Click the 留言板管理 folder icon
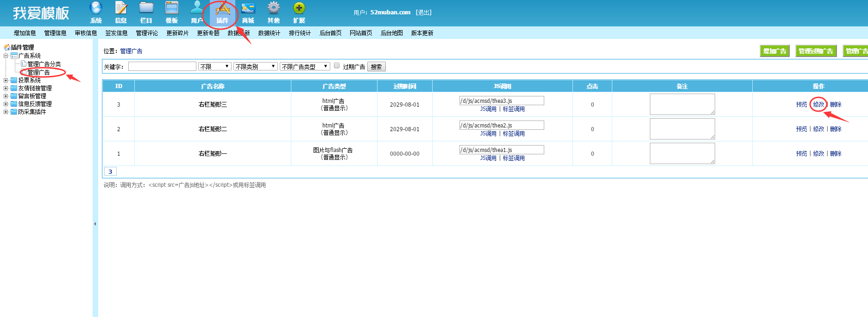This screenshot has height=317, width=868. tap(14, 96)
